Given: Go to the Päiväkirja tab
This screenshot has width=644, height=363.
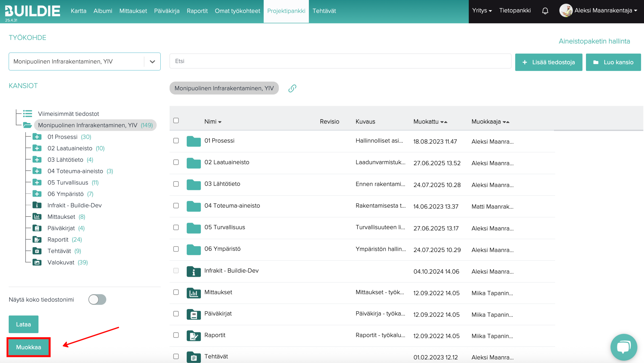Looking at the screenshot, I should (x=167, y=11).
